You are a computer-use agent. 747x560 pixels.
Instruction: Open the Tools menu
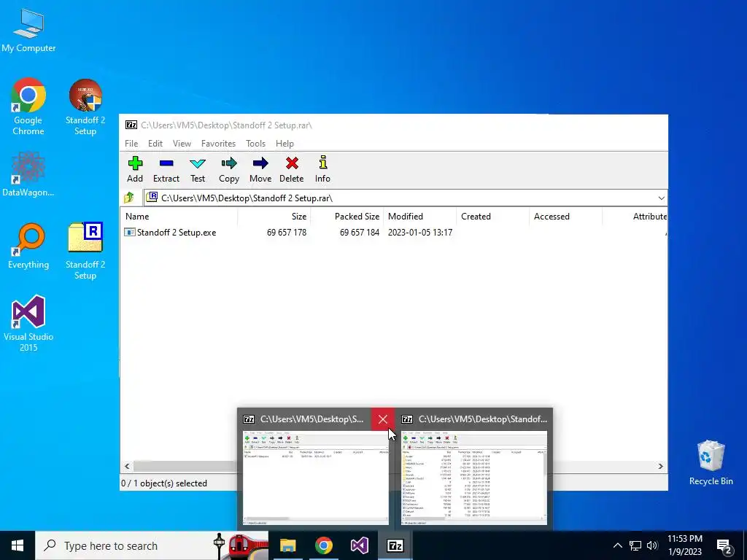(256, 144)
